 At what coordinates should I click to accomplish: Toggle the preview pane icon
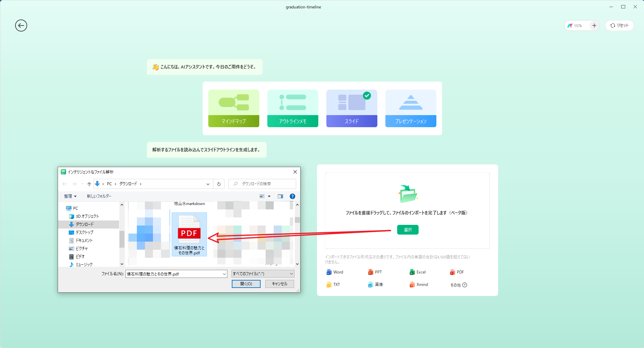280,196
